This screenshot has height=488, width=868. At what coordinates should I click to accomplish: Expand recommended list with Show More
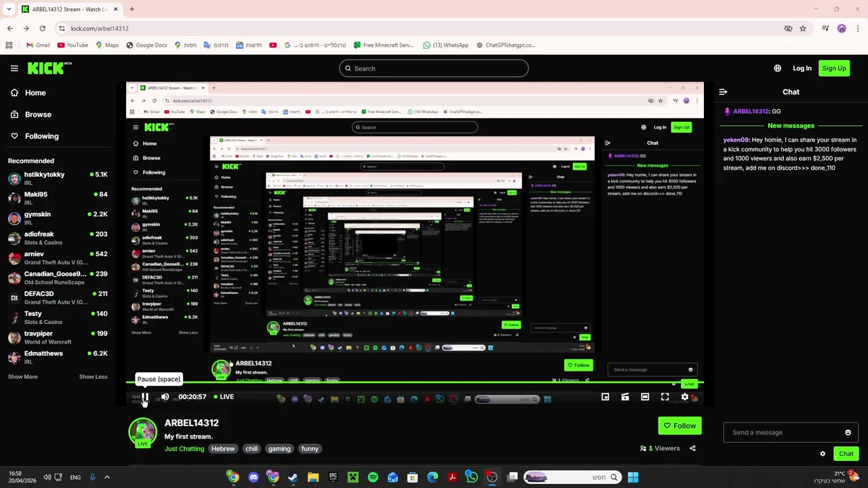[x=22, y=377]
